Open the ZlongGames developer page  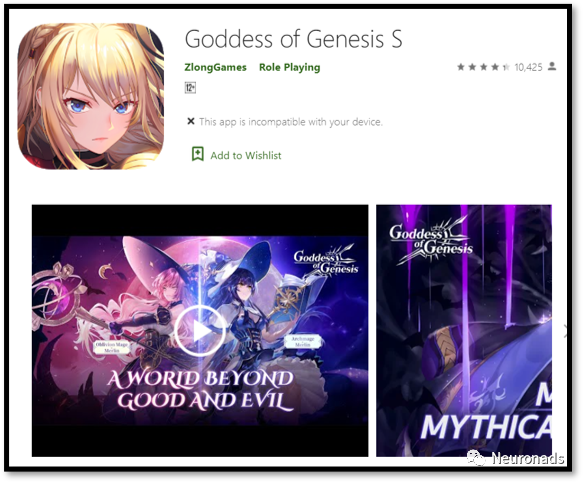click(215, 67)
